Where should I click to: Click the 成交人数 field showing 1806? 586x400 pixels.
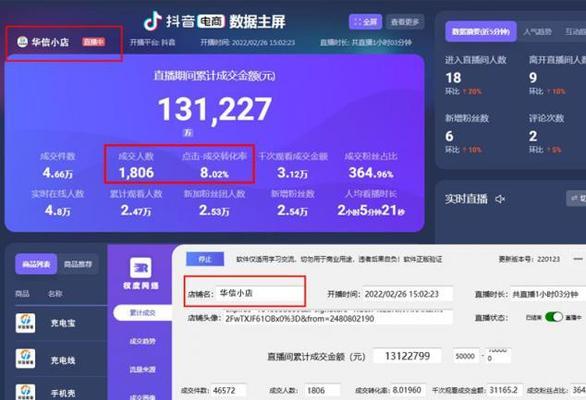tap(322, 391)
